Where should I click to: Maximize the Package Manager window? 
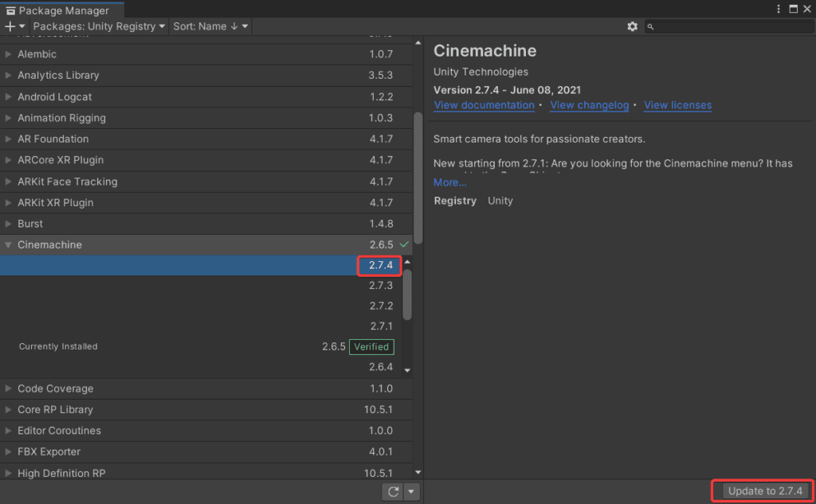pyautogui.click(x=793, y=9)
